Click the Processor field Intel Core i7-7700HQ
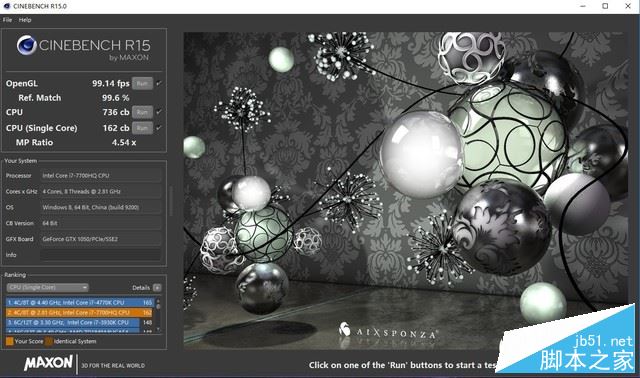The height and width of the screenshot is (378, 640). point(100,176)
